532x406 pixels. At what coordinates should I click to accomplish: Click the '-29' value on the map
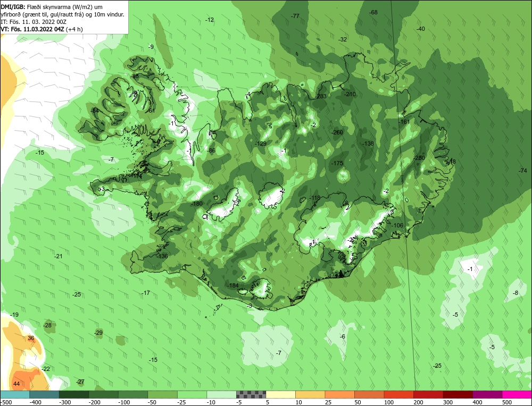pos(98,333)
